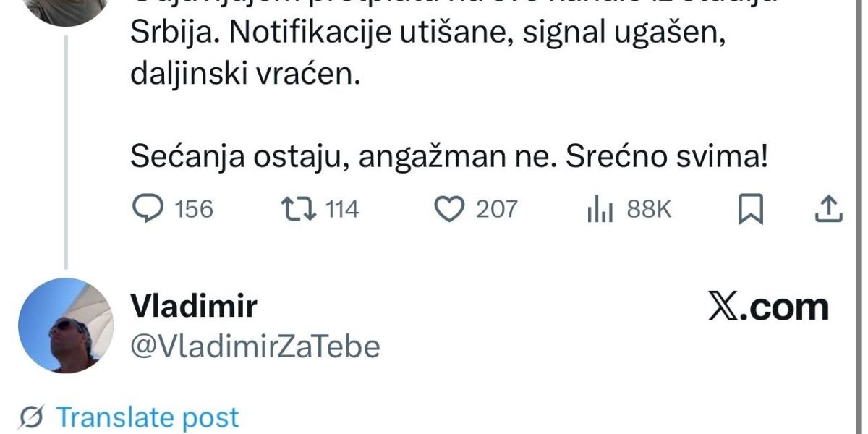Open view analytics bar chart icon
Image resolution: width=868 pixels, height=434 pixels.
pyautogui.click(x=600, y=210)
